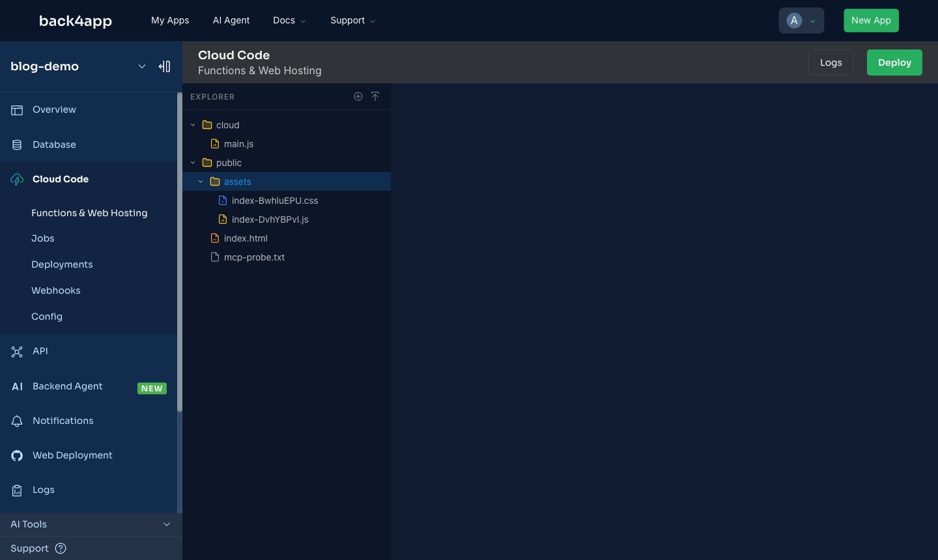This screenshot has height=560, width=938.
Task: Click the back4app logo
Action: coord(76,21)
